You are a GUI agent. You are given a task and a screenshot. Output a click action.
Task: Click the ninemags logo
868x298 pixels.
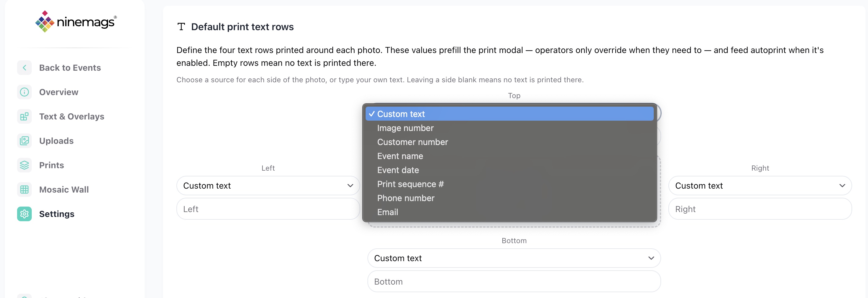coord(76,22)
